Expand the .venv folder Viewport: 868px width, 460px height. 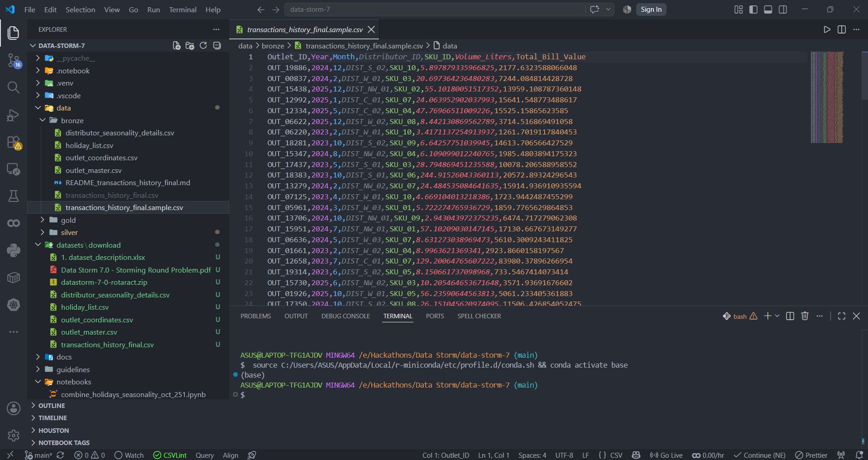pyautogui.click(x=38, y=83)
